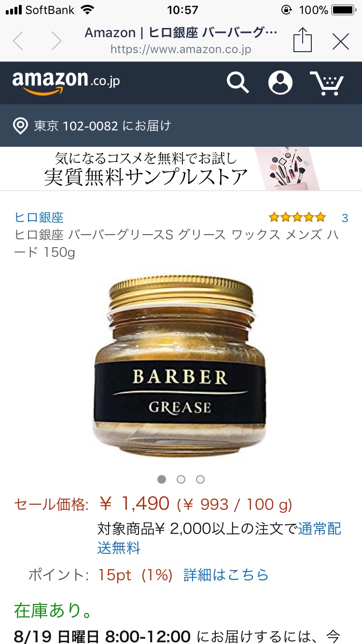This screenshot has height=644, width=362.
Task: Select the third image carousel dot
Action: [200, 479]
